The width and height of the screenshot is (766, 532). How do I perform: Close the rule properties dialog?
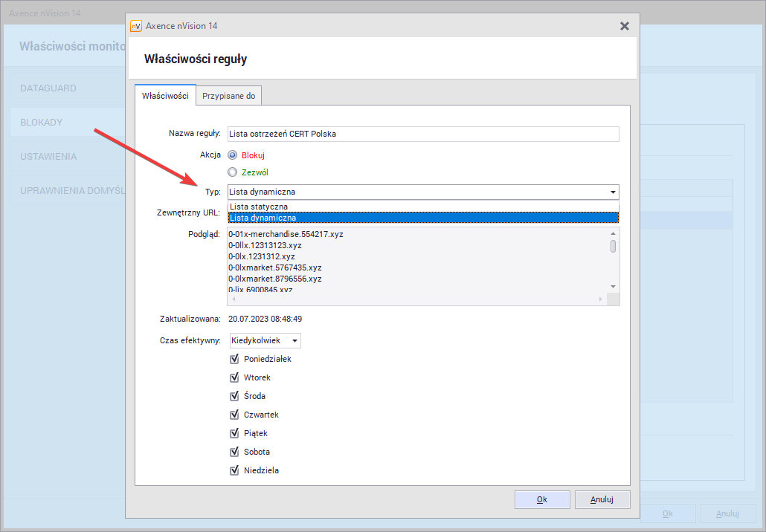click(625, 26)
